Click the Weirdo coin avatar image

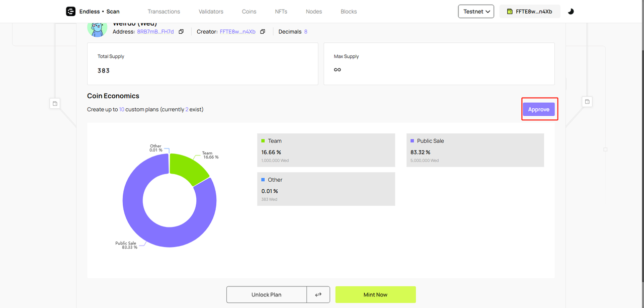(97, 28)
